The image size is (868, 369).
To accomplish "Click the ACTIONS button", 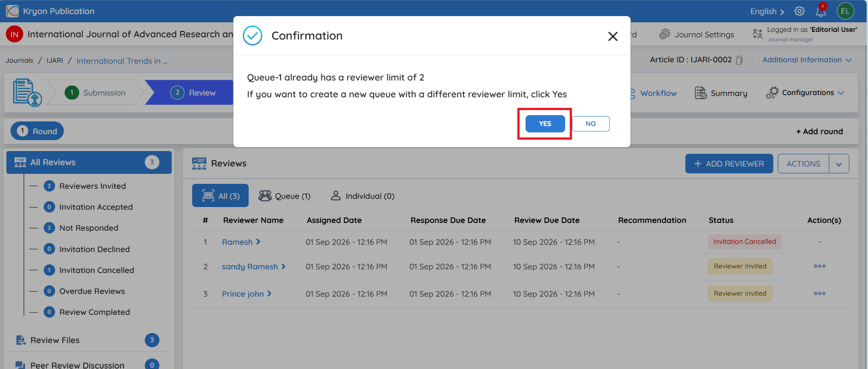I will coord(803,164).
